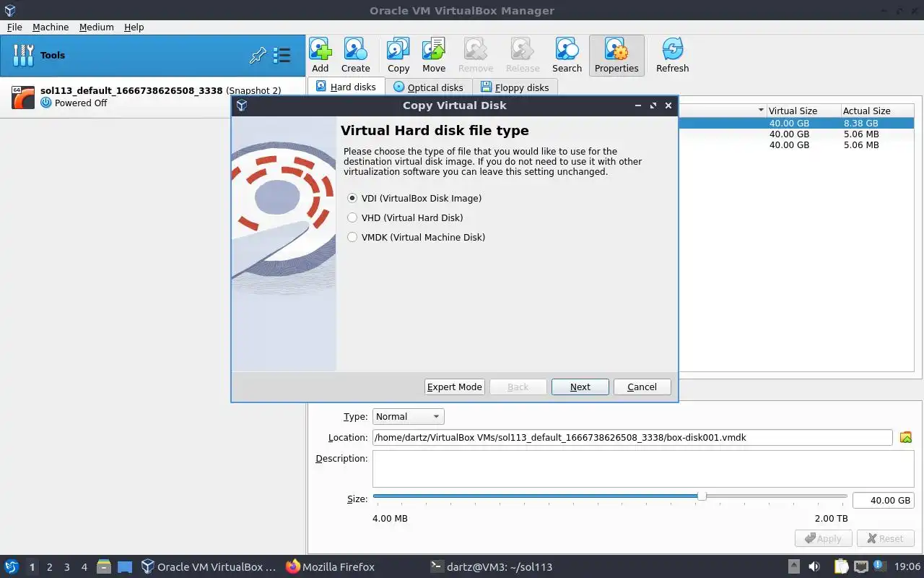The width and height of the screenshot is (924, 578).
Task: Click the Expert Mode button
Action: coord(455,387)
